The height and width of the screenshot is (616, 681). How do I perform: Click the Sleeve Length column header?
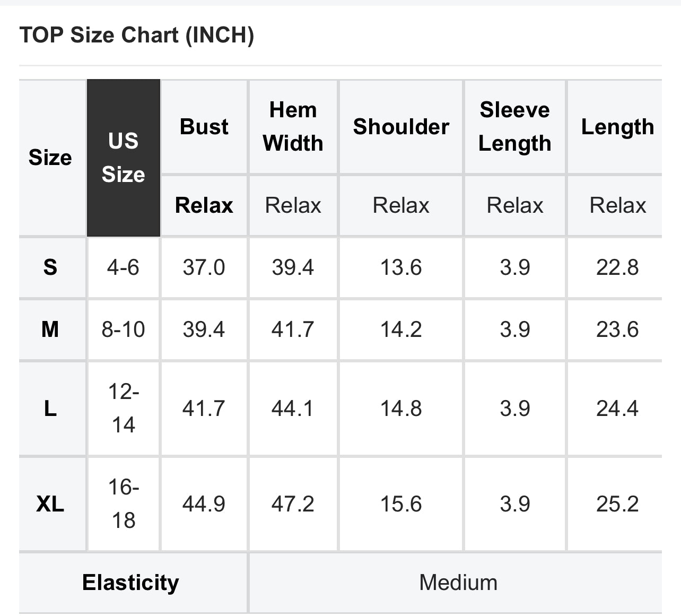(515, 127)
